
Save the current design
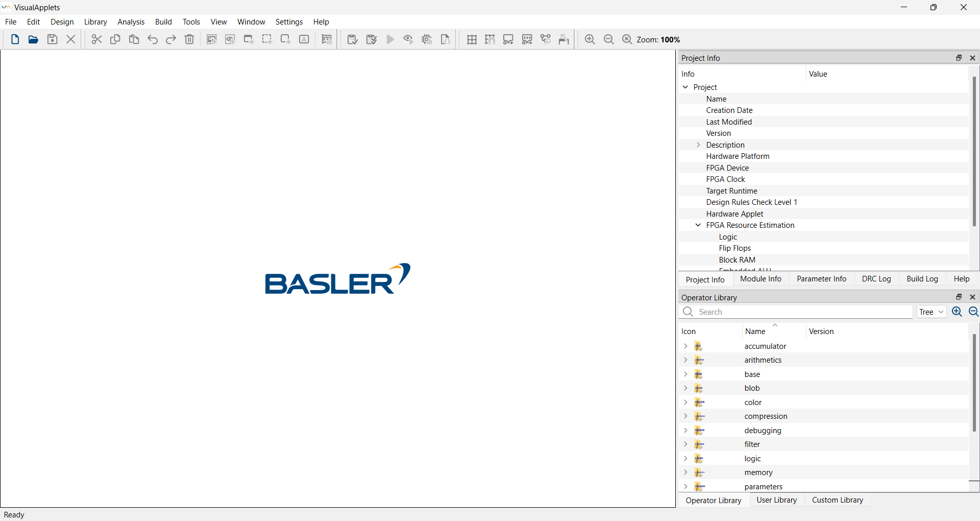[x=52, y=39]
